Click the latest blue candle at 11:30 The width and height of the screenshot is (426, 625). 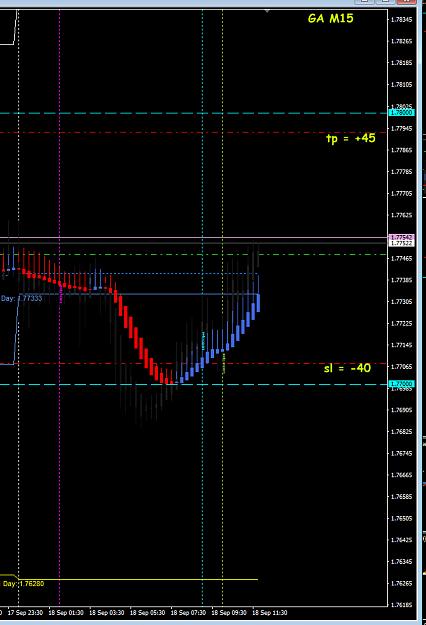pos(258,303)
